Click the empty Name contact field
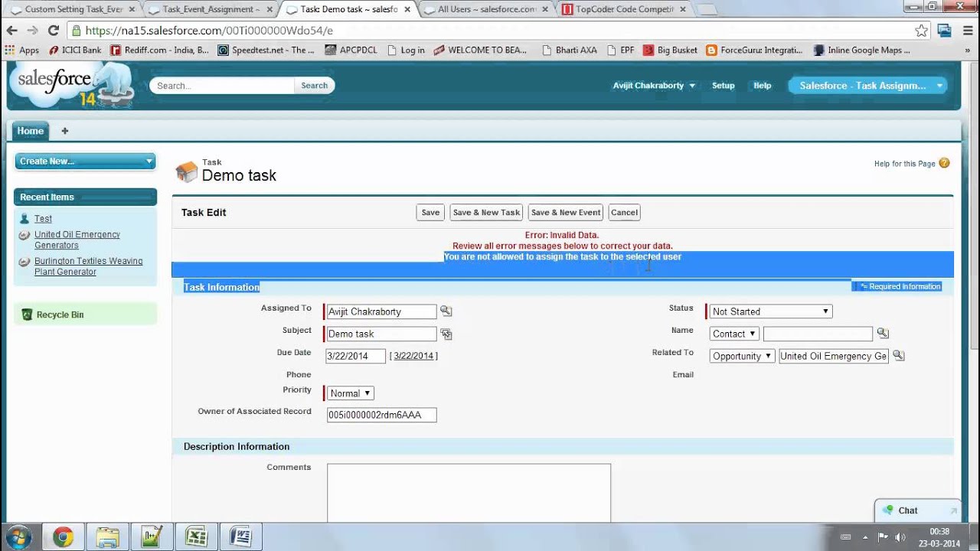This screenshot has width=980, height=551. click(x=818, y=334)
